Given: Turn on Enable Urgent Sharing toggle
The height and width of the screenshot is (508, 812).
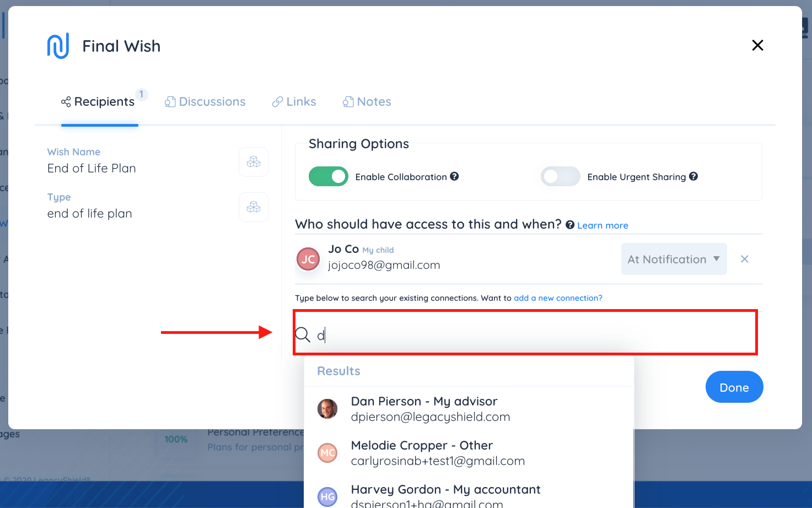Looking at the screenshot, I should pos(560,176).
